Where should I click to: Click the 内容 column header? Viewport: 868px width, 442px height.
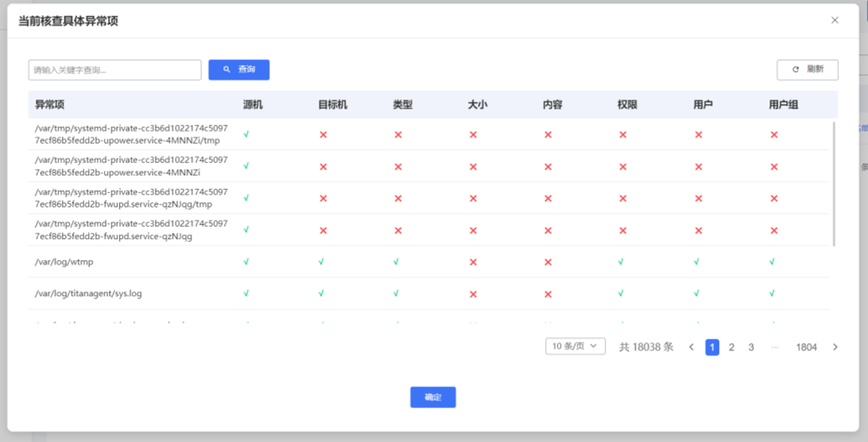[553, 105]
